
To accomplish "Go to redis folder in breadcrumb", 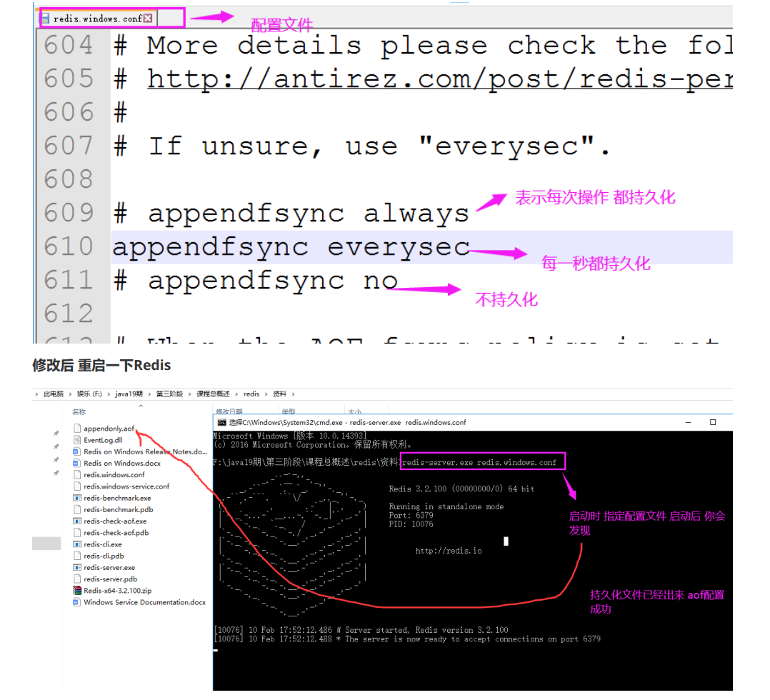I will coord(251,394).
